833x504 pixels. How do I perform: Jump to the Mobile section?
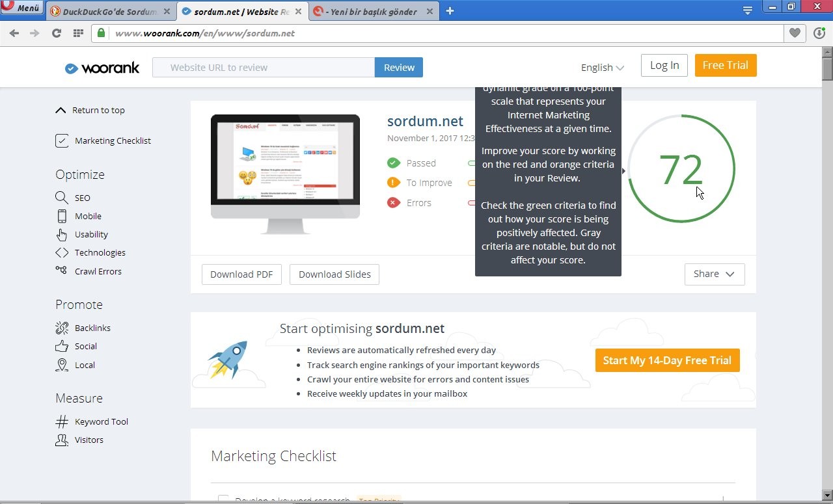[x=88, y=216]
